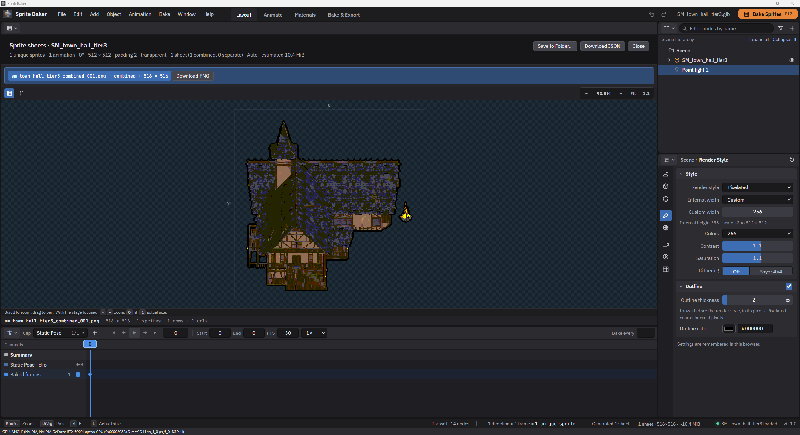
Task: Open the properties editor type dropdown
Action: coord(668,160)
